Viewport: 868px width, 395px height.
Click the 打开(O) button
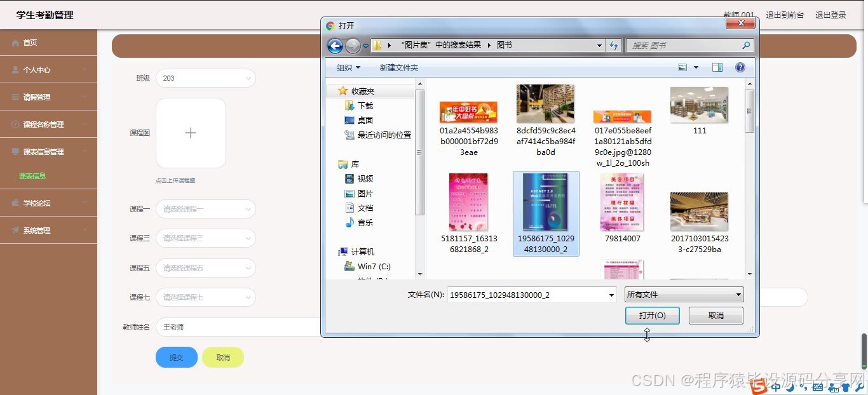(x=653, y=316)
